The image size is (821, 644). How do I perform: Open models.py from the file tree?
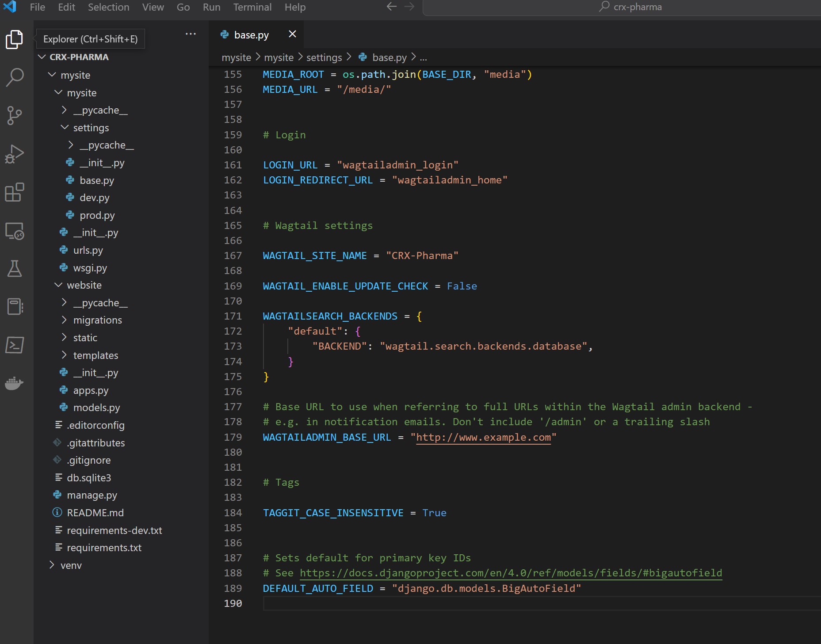coord(96,408)
